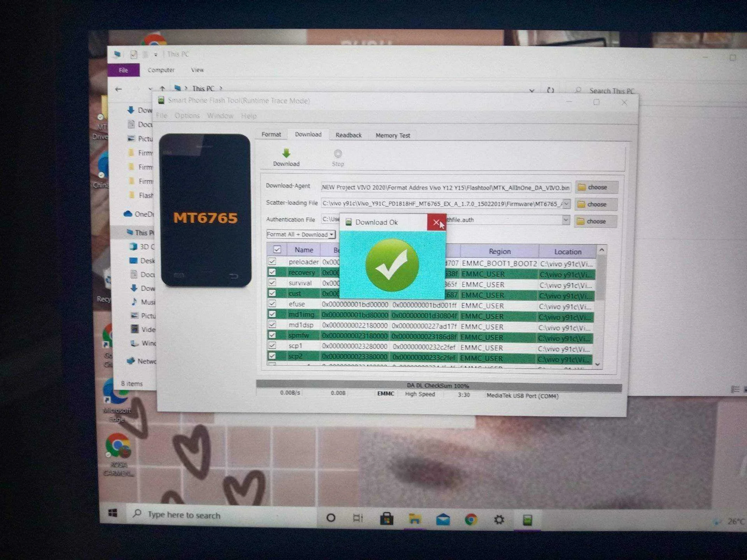Open Google Chrome from taskbar

point(471,520)
